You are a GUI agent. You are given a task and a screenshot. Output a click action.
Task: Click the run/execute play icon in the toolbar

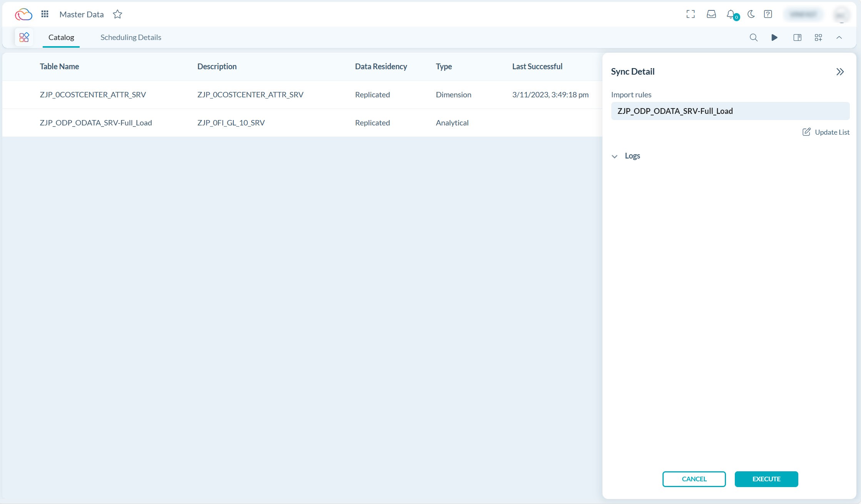pyautogui.click(x=774, y=37)
